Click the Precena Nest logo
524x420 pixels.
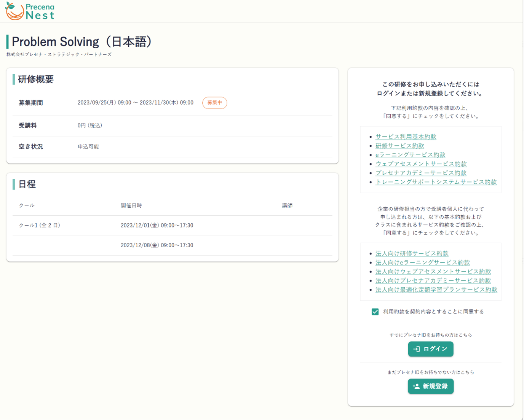click(x=30, y=11)
